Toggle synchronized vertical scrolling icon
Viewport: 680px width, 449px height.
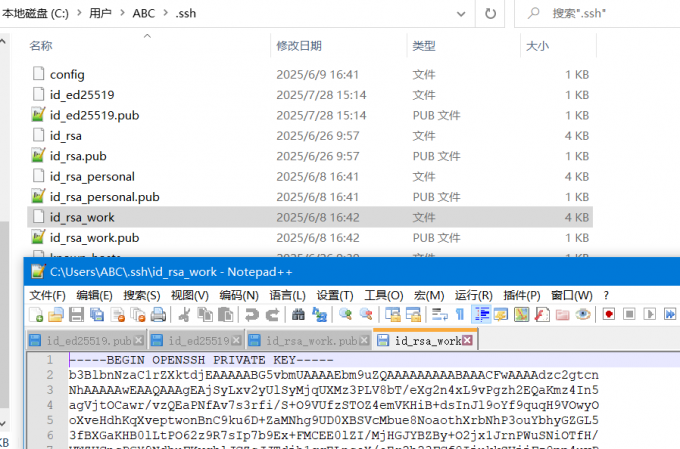pos(393,315)
